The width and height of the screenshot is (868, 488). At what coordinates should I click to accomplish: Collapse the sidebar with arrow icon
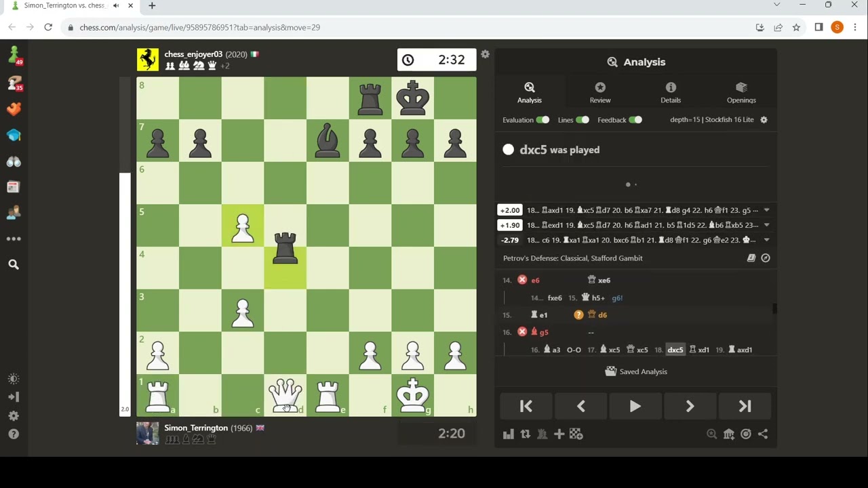pos(14,397)
